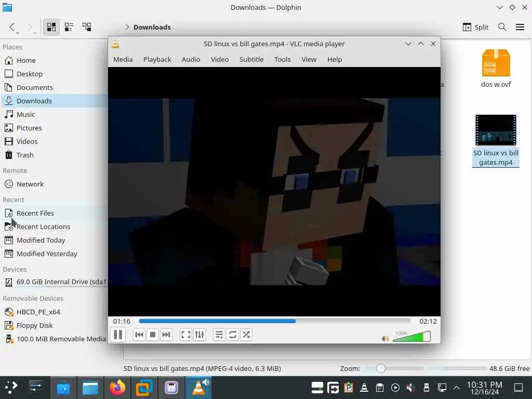
Task: Toggle random shuffle in VLC
Action: point(246,335)
